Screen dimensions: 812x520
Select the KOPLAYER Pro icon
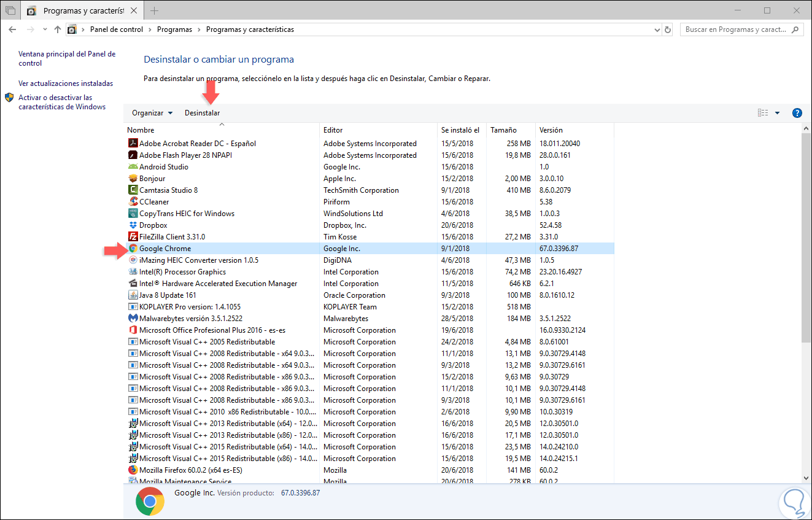[x=133, y=307]
